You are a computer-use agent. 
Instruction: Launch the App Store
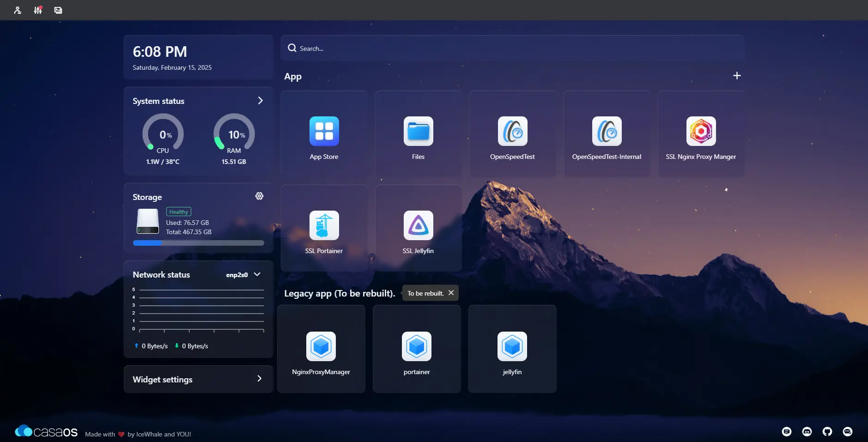[324, 131]
